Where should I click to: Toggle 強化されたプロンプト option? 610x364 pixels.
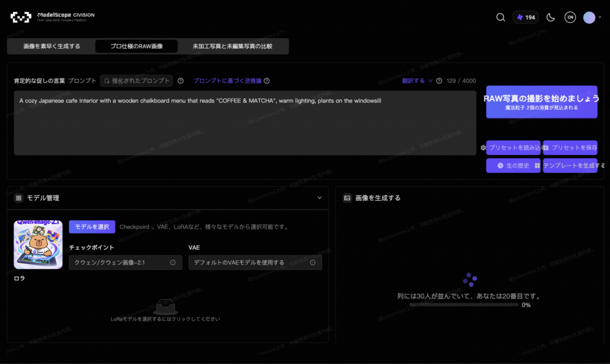coord(136,81)
